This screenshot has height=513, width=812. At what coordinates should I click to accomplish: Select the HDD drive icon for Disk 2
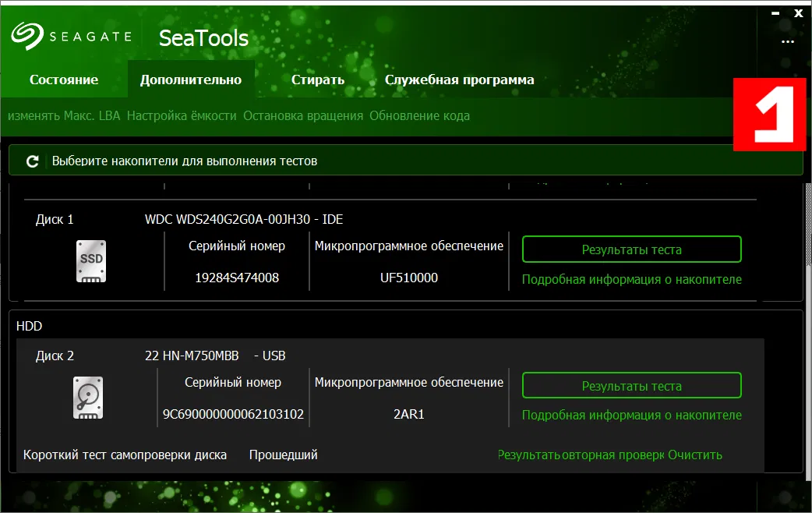pyautogui.click(x=87, y=397)
